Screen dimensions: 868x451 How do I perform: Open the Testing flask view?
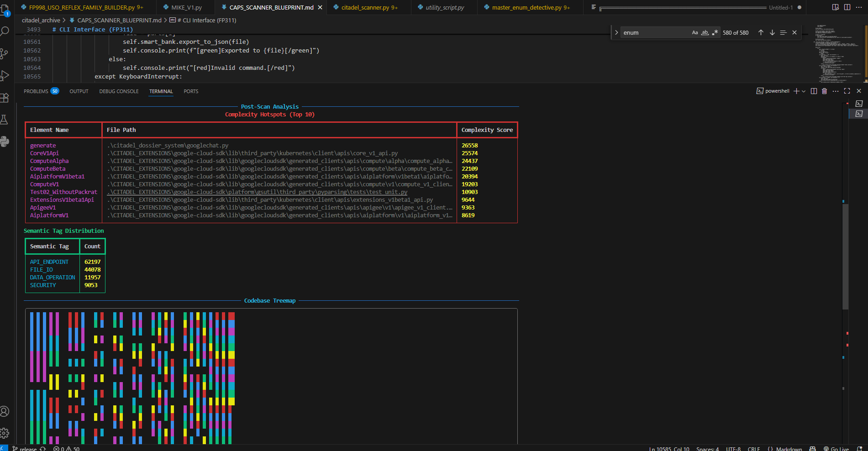[x=5, y=120]
